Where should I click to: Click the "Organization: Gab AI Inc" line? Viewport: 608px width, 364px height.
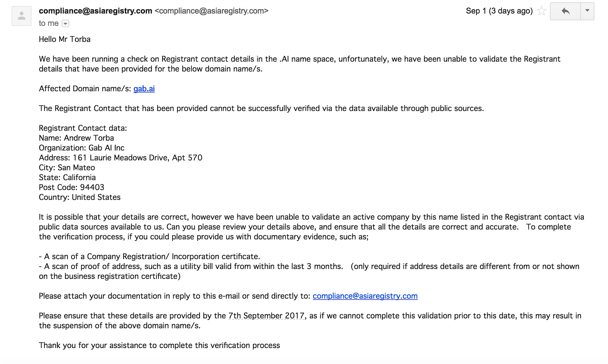(x=82, y=148)
